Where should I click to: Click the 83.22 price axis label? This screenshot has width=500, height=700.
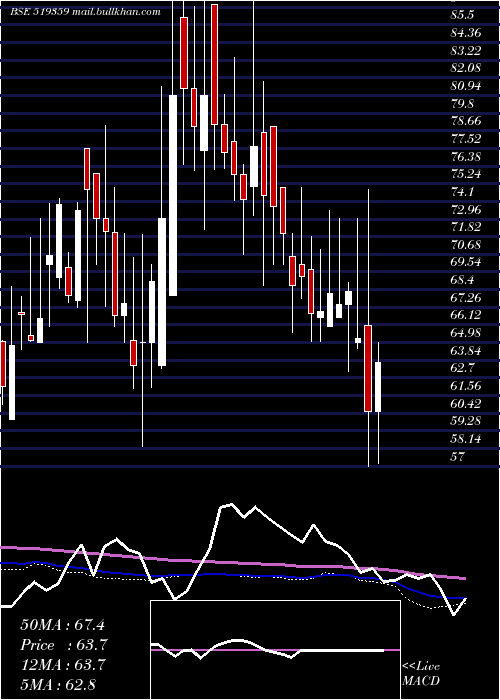[466, 50]
